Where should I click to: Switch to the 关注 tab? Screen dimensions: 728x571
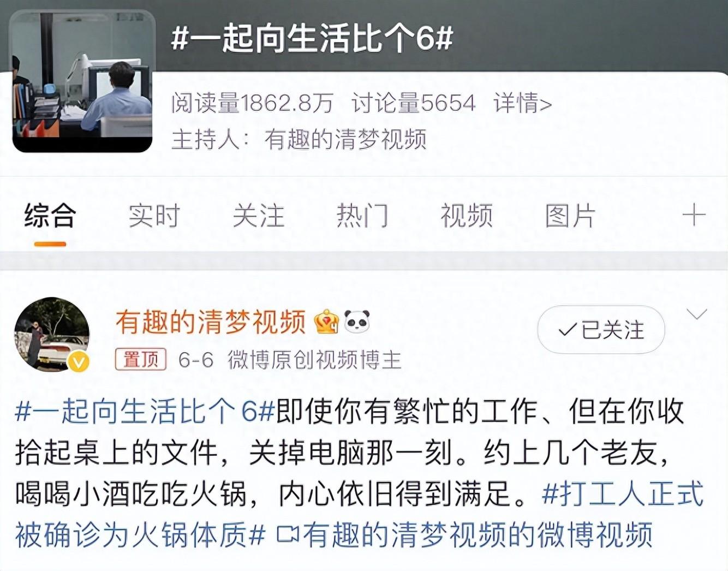coord(259,216)
